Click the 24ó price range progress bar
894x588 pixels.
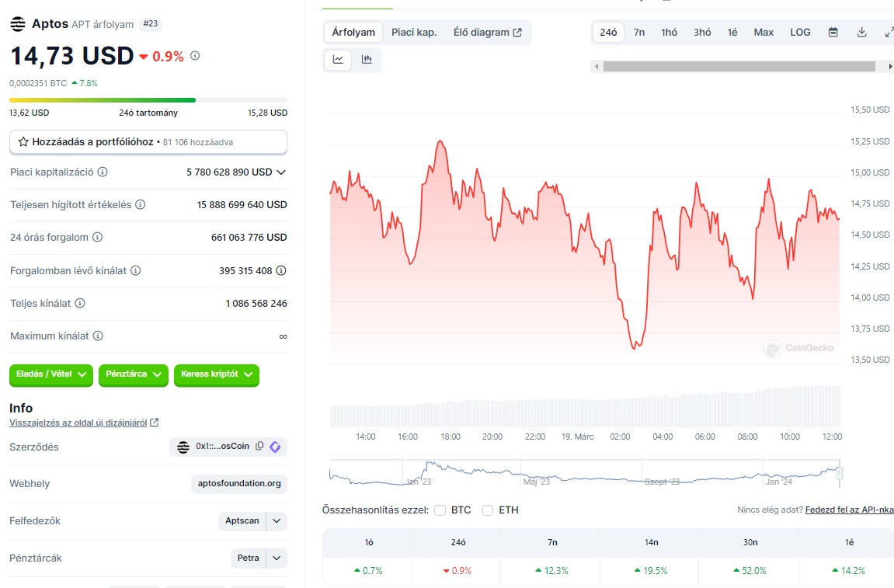pos(148,99)
